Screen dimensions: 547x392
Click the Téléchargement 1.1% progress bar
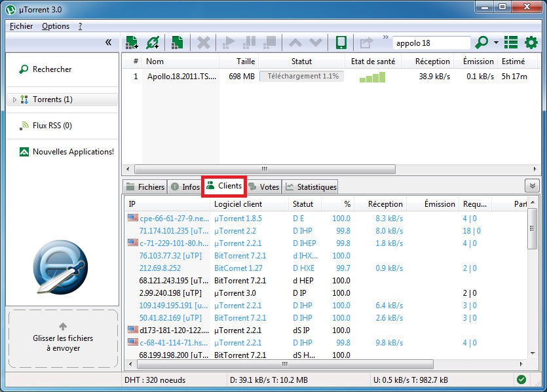point(302,77)
